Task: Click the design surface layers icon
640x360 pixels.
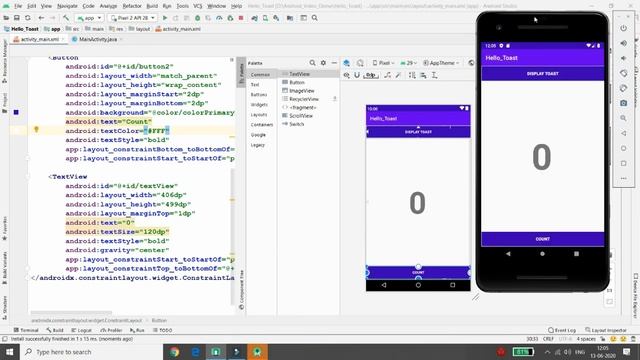Action: click(347, 63)
